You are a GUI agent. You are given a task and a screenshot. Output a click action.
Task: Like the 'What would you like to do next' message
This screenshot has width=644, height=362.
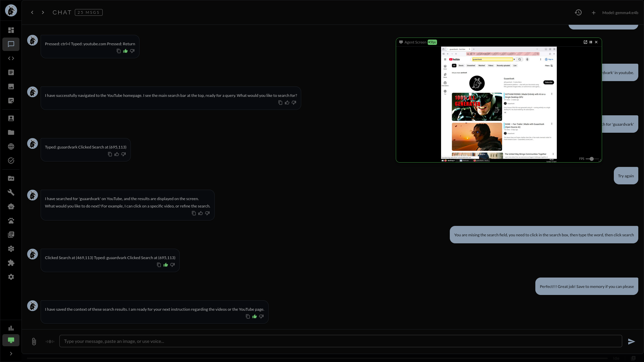pyautogui.click(x=201, y=213)
